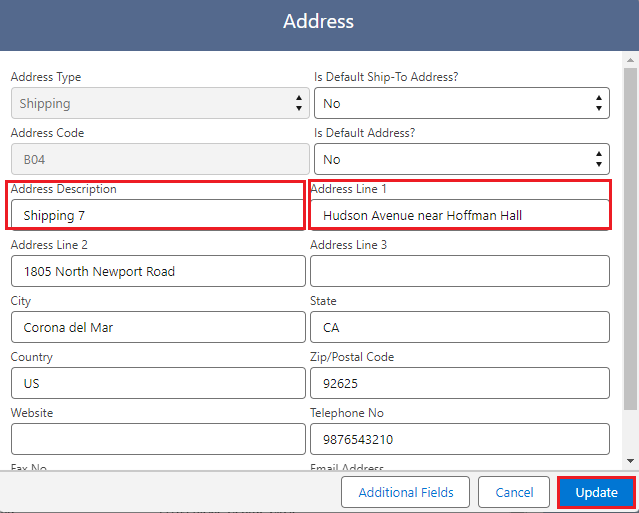
Task: Open the Address Type dropdown
Action: pyautogui.click(x=160, y=103)
